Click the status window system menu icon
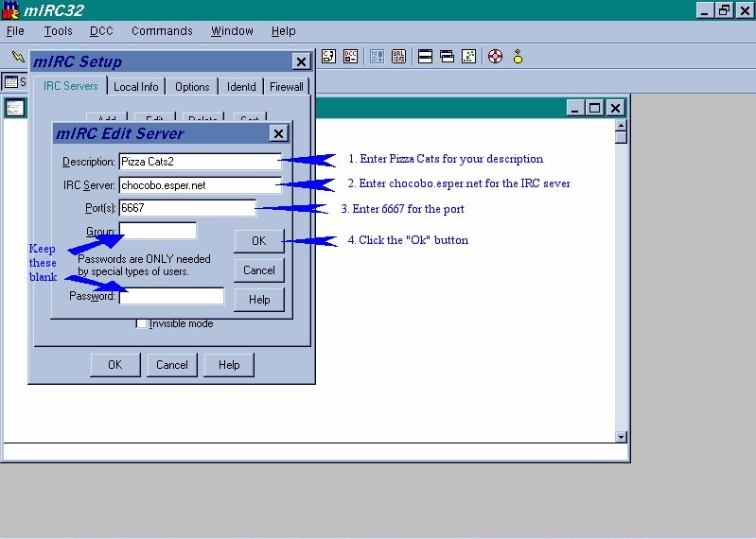The height and width of the screenshot is (539, 756). click(x=14, y=108)
